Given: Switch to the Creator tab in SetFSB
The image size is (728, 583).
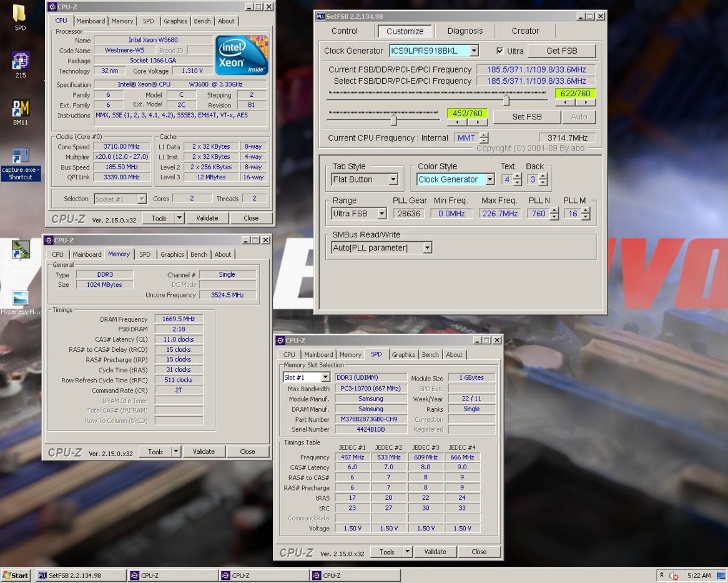Looking at the screenshot, I should pos(525,31).
